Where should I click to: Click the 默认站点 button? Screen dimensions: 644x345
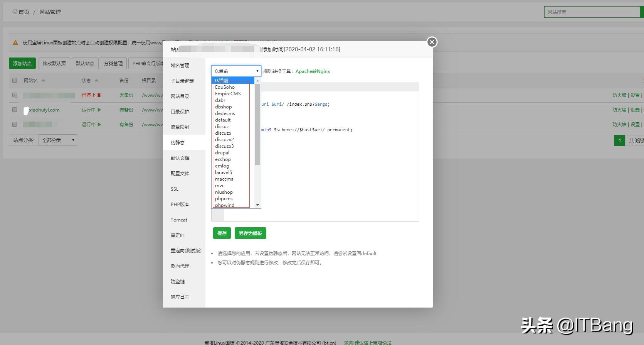point(85,63)
